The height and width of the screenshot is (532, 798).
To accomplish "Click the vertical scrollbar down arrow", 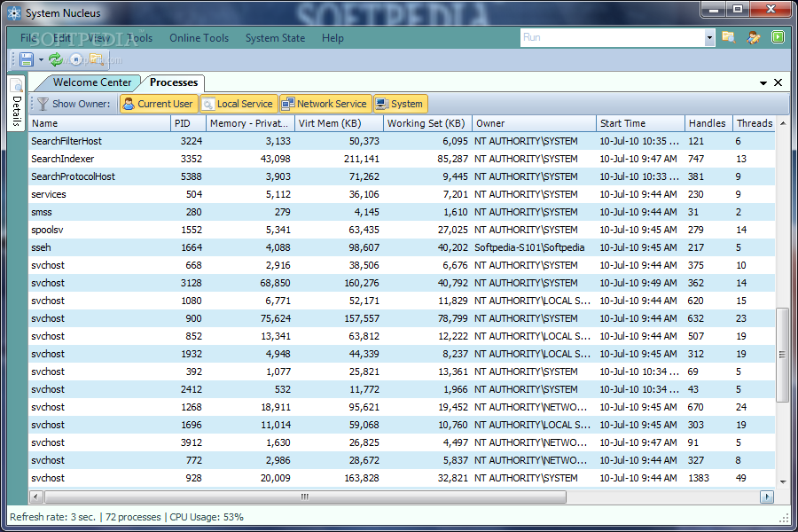I will [783, 481].
